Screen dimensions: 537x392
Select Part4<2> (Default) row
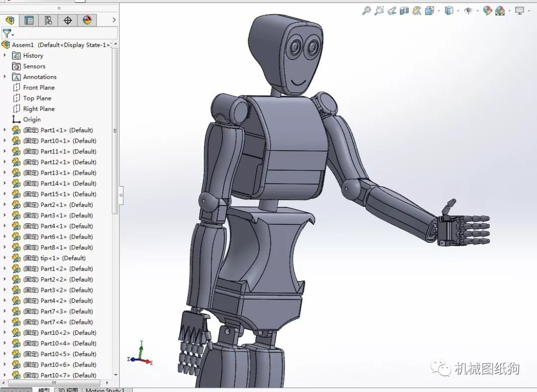click(52, 300)
